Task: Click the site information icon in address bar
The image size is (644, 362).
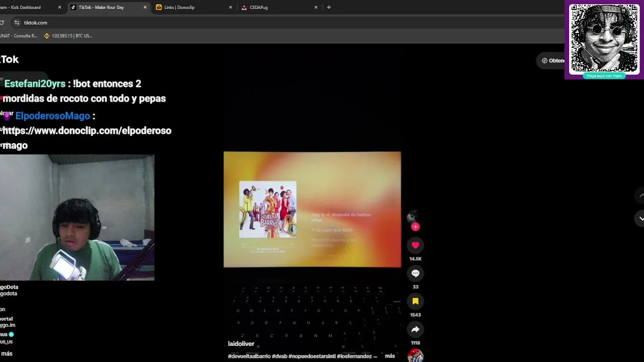Action: click(17, 23)
